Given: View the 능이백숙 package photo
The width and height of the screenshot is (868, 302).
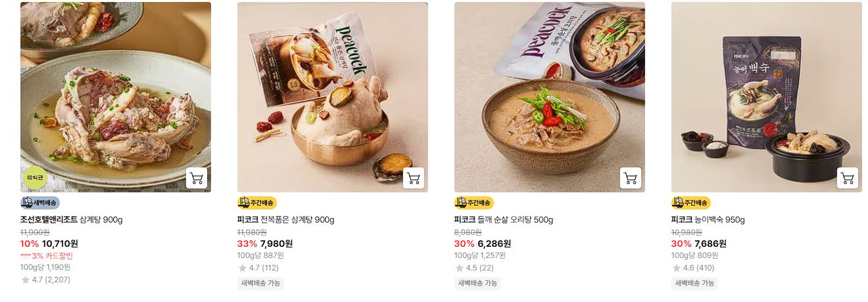Looking at the screenshot, I should click(x=767, y=97).
